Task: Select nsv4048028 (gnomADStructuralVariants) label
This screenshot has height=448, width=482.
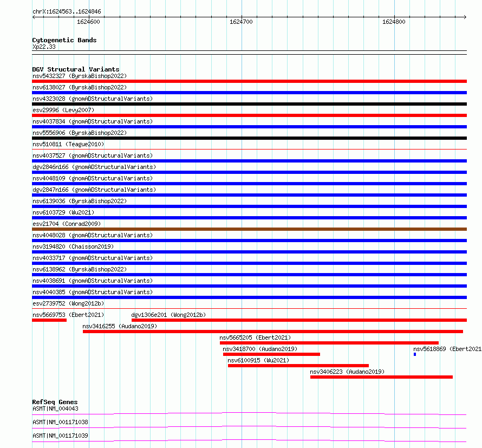Action: [93, 235]
